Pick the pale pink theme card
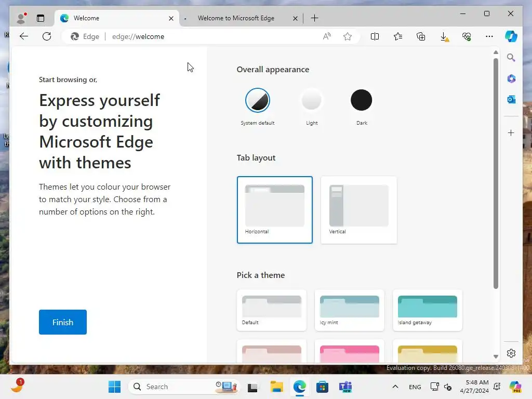Image resolution: width=532 pixels, height=399 pixels. 271,352
